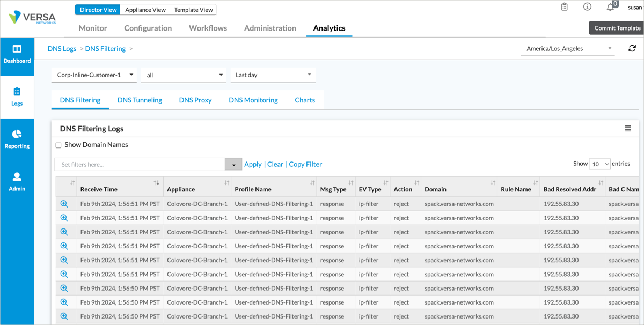This screenshot has width=644, height=325.
Task: Click first row's spack.versa-networks.com domain
Action: (459, 204)
